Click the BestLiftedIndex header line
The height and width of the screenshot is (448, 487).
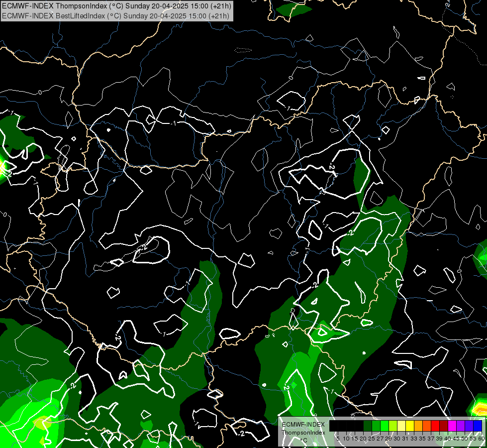tap(115, 15)
